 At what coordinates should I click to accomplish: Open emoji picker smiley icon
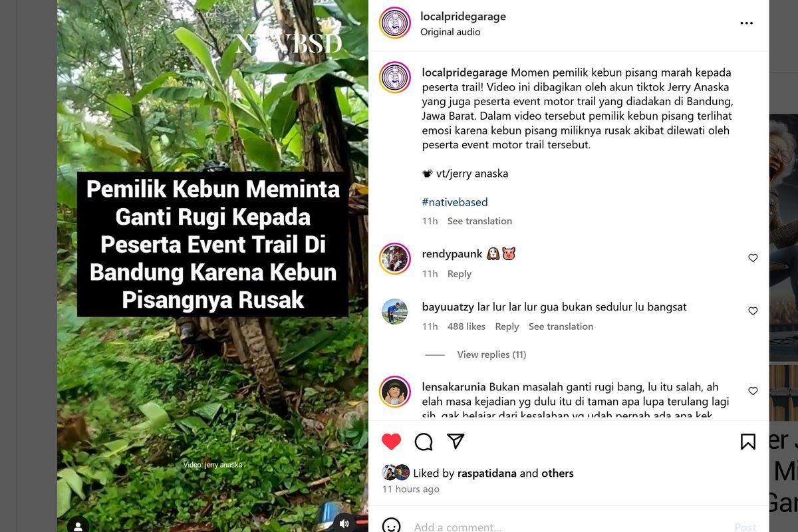point(392,526)
